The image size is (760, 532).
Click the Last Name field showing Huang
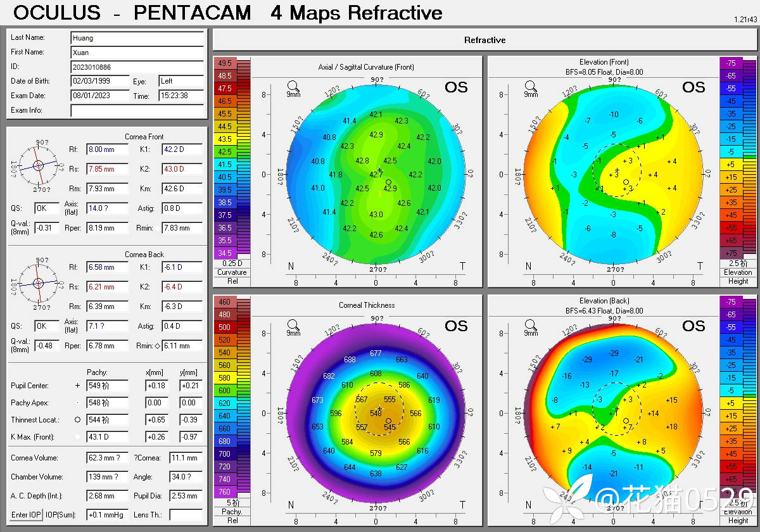click(x=137, y=38)
